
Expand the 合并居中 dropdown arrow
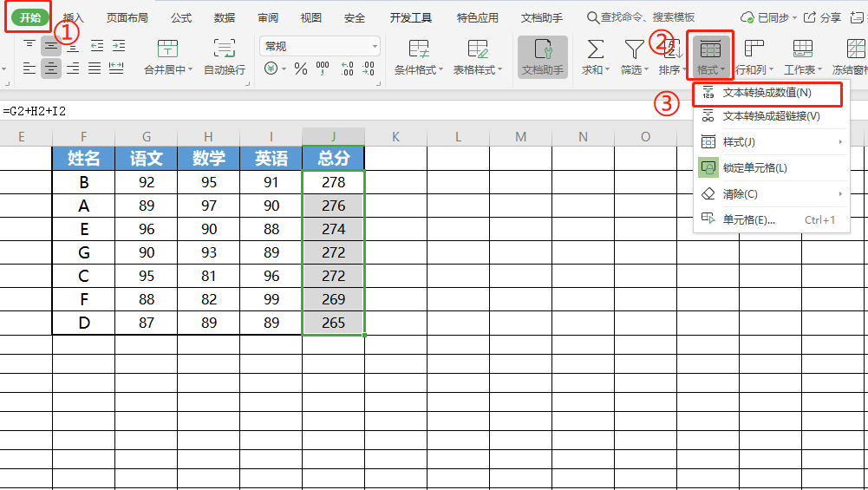pyautogui.click(x=191, y=70)
